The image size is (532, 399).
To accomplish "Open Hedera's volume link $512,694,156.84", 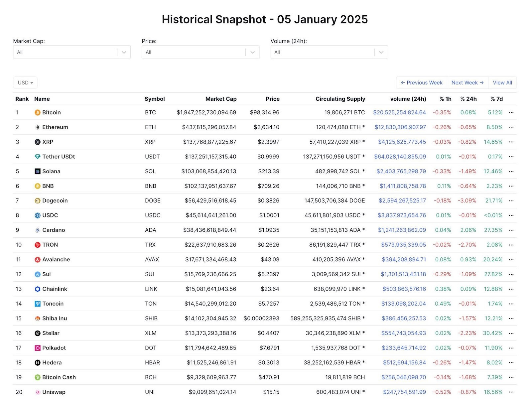I will coord(404,363).
